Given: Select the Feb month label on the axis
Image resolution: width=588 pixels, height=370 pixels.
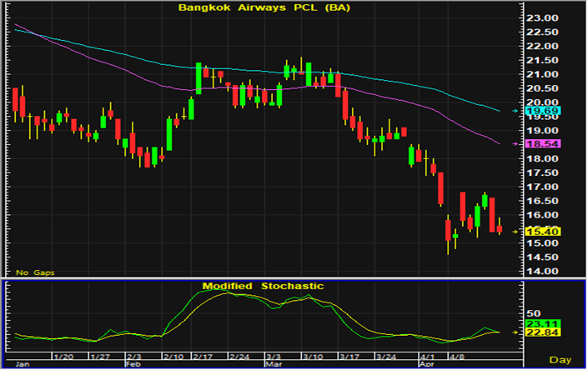Looking at the screenshot, I should [x=133, y=364].
